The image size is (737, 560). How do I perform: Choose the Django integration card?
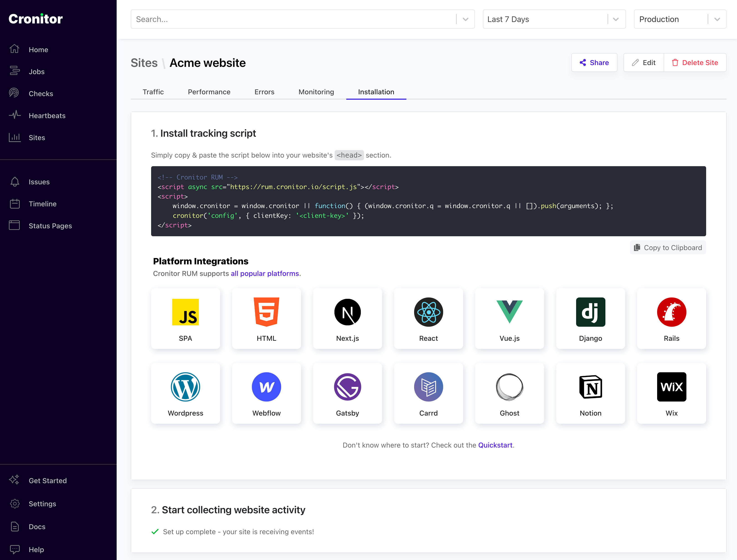pyautogui.click(x=591, y=319)
